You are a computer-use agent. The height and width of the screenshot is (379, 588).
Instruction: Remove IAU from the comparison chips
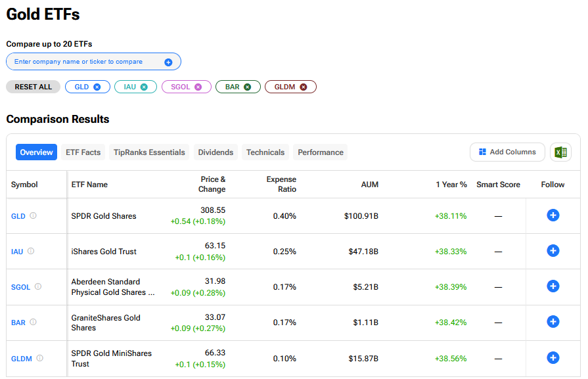pyautogui.click(x=144, y=87)
